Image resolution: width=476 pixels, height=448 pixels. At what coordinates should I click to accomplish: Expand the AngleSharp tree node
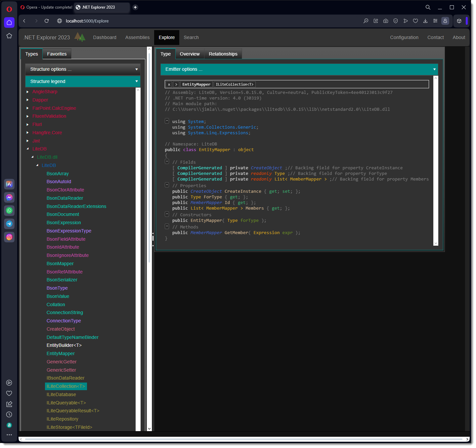(27, 92)
